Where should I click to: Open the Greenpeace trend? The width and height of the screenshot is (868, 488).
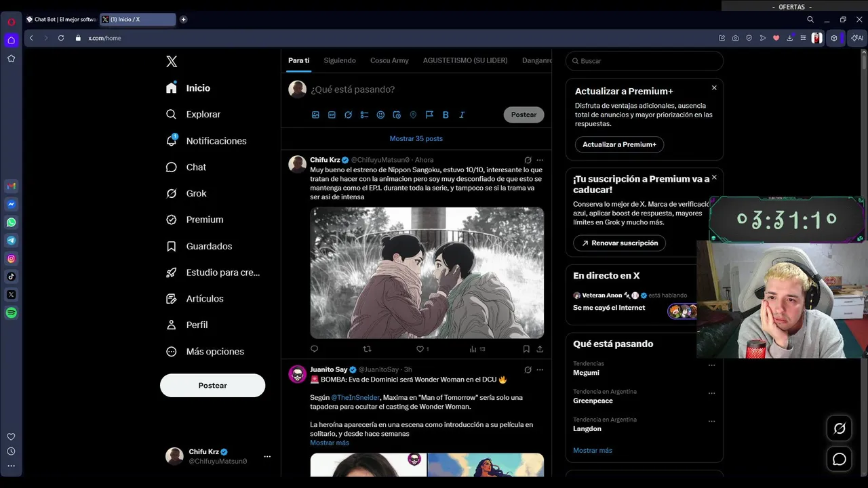click(x=593, y=401)
